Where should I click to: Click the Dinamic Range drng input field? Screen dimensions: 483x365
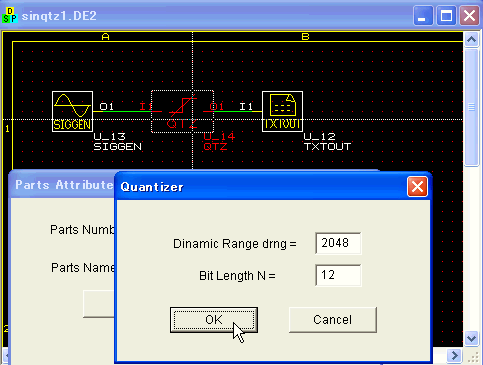(x=338, y=243)
